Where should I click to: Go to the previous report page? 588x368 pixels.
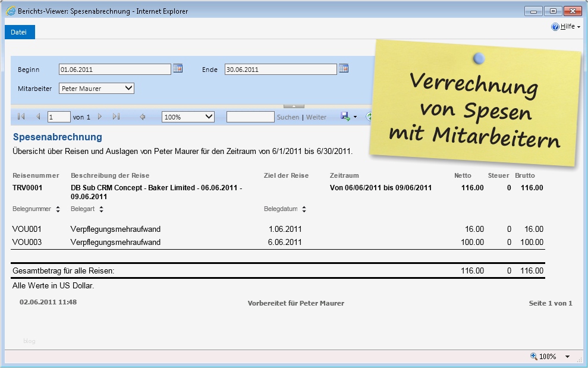point(39,117)
